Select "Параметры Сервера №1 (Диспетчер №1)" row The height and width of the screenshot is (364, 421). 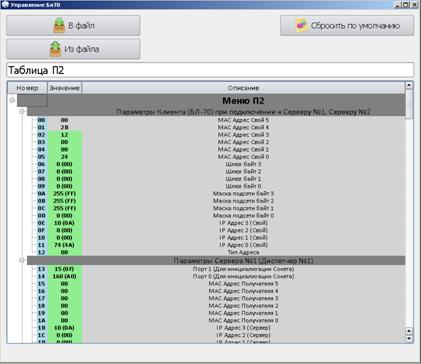click(216, 260)
